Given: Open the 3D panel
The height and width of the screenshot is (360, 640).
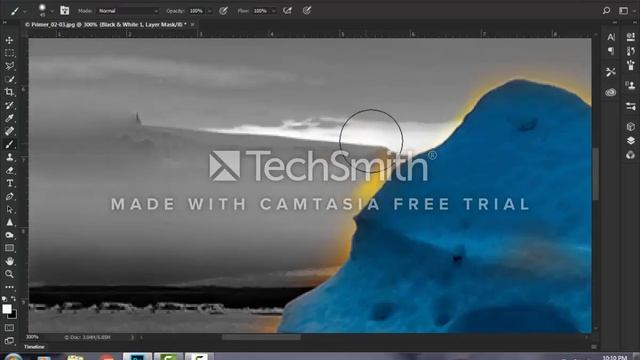Looking at the screenshot, I should [631, 127].
